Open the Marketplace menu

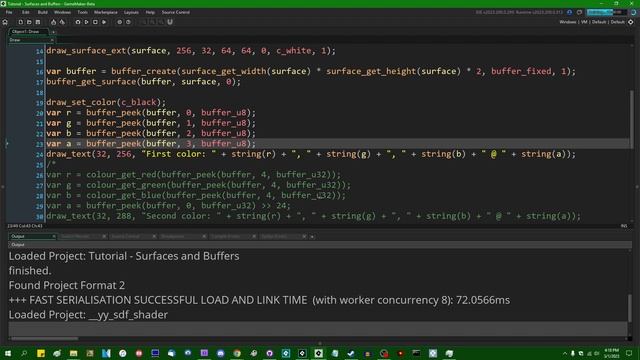pyautogui.click(x=106, y=12)
